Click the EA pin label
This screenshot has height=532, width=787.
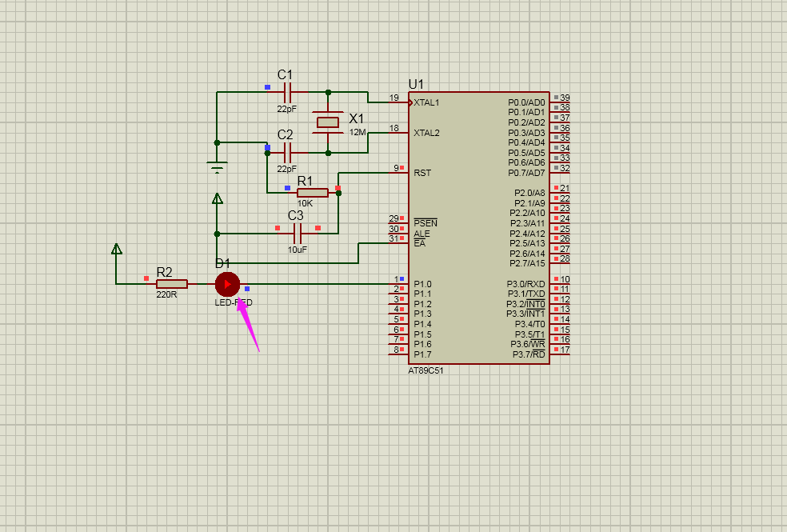(420, 243)
